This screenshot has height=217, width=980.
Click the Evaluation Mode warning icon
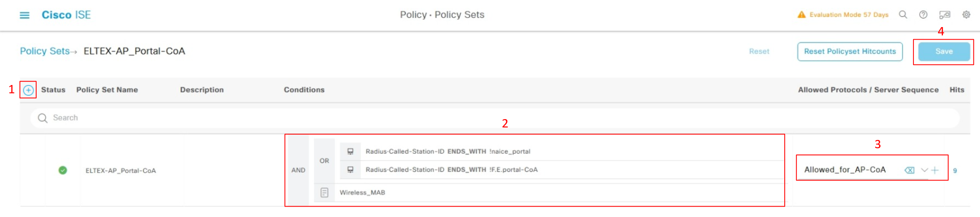pos(801,15)
